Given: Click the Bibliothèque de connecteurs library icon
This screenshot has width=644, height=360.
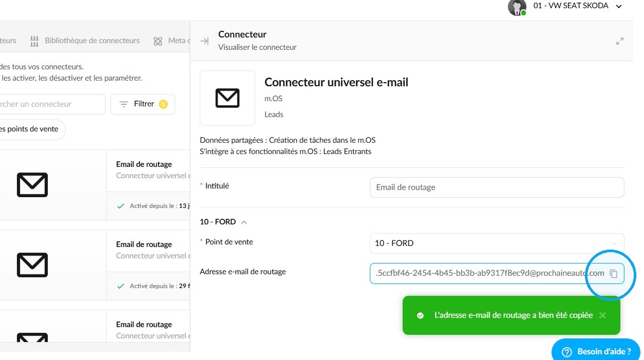Looking at the screenshot, I should [x=34, y=41].
